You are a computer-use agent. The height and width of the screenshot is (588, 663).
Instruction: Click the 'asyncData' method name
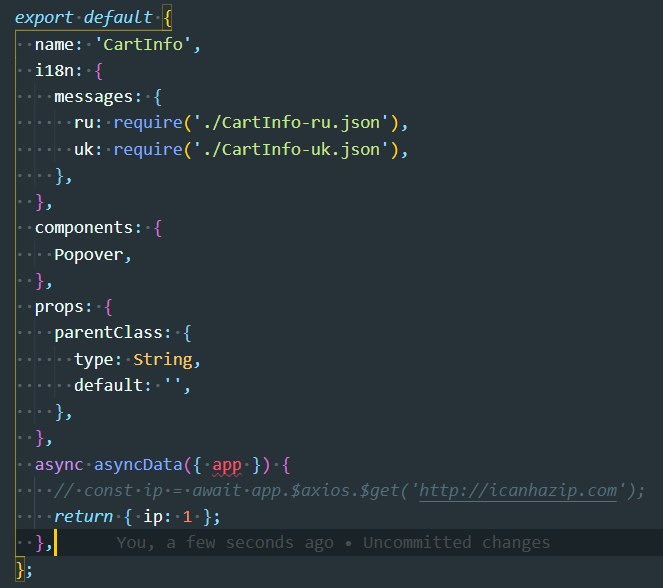[x=138, y=465]
